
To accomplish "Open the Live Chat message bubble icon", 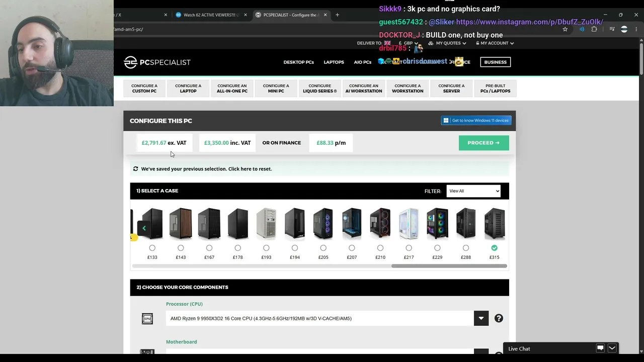I will point(600,348).
